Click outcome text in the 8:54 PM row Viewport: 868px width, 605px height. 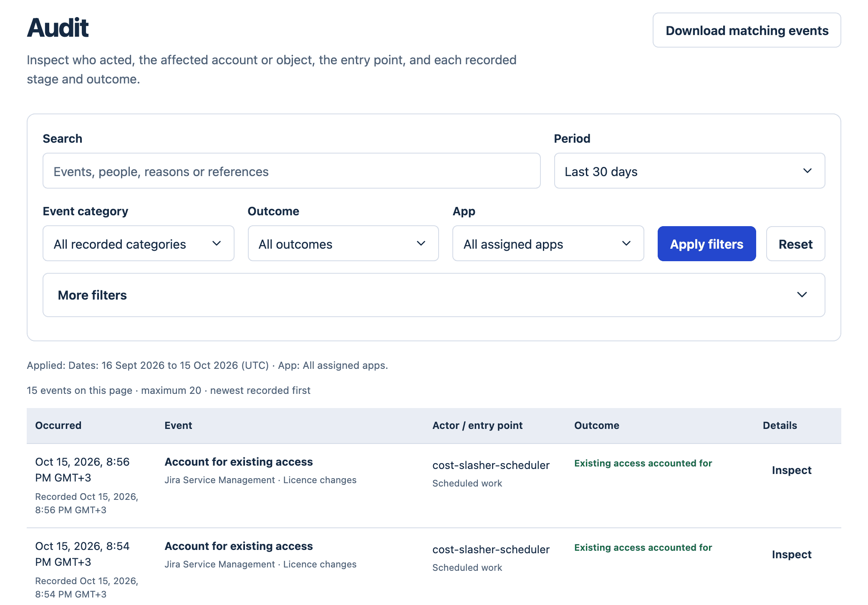pos(643,547)
